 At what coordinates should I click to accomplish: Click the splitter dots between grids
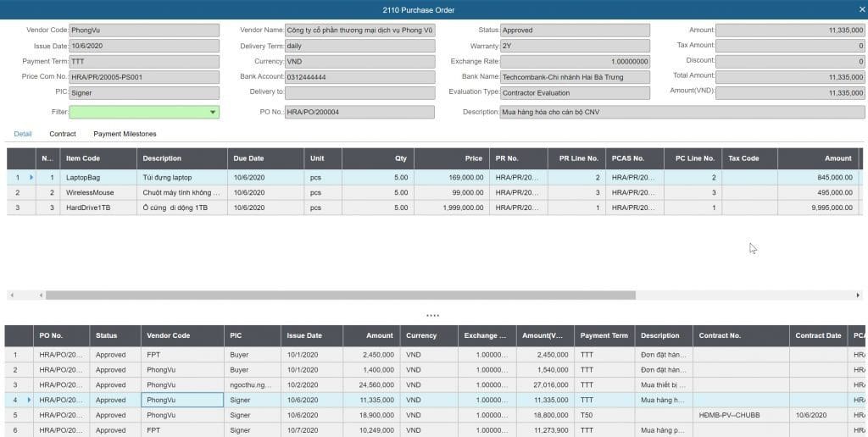pos(433,315)
